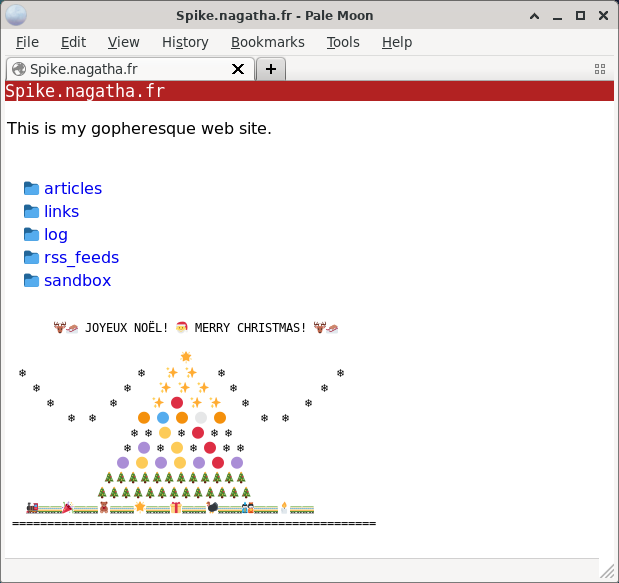Open the Edit menu

pyautogui.click(x=73, y=42)
